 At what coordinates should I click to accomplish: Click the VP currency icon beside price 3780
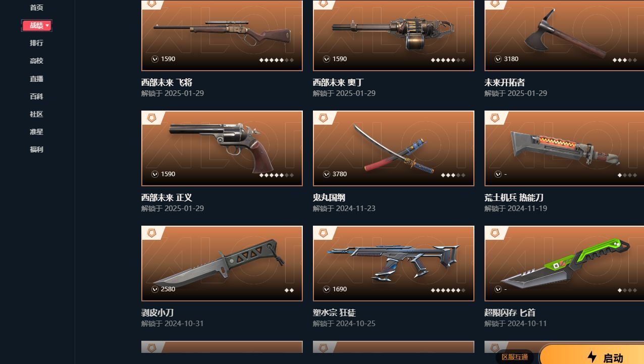click(x=326, y=174)
